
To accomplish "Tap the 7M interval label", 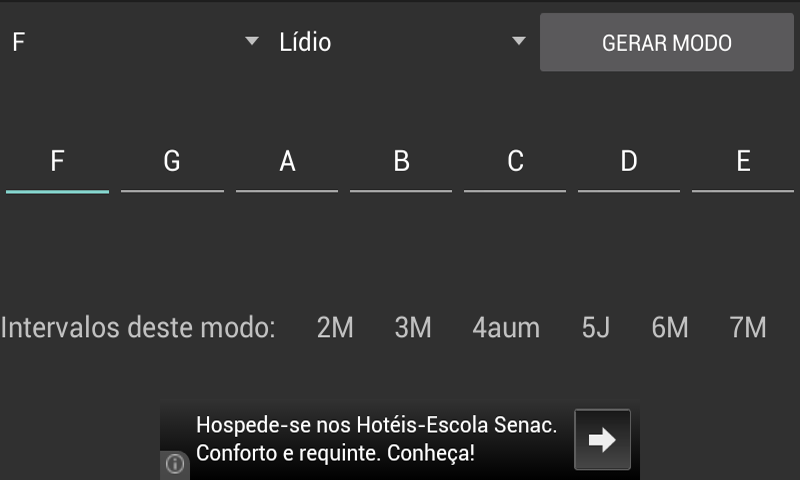I will pyautogui.click(x=748, y=327).
